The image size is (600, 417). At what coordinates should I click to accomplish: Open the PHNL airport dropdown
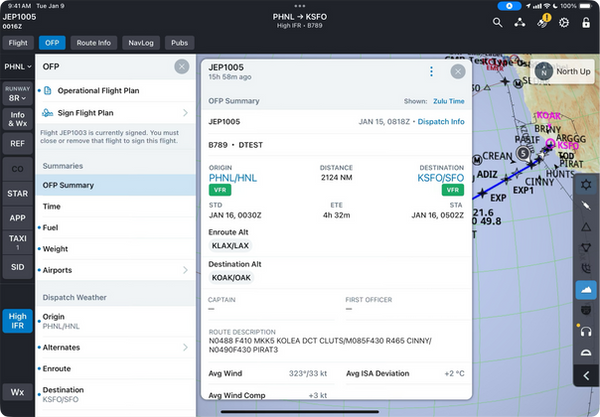(x=18, y=67)
